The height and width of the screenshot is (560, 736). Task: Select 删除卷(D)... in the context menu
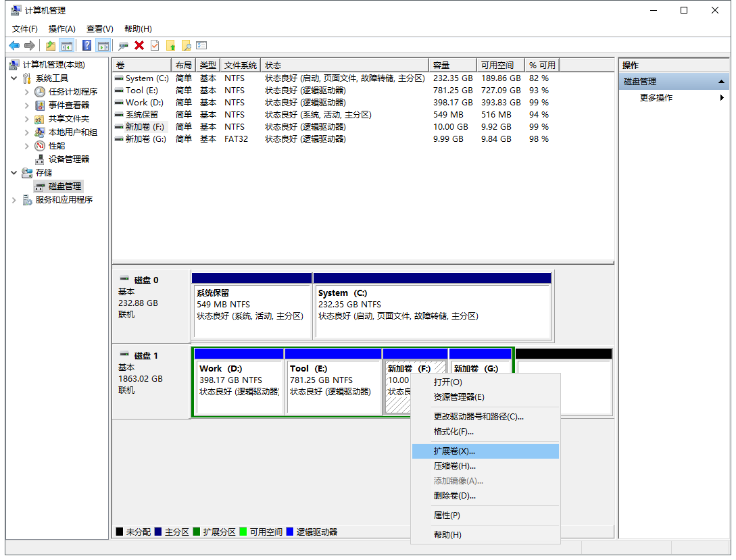[x=454, y=496]
